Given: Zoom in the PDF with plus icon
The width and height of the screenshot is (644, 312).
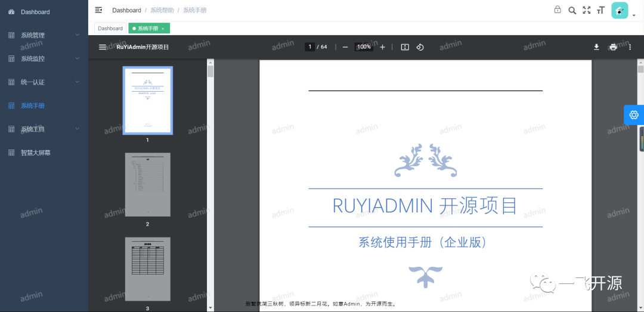Looking at the screenshot, I should click(x=382, y=47).
